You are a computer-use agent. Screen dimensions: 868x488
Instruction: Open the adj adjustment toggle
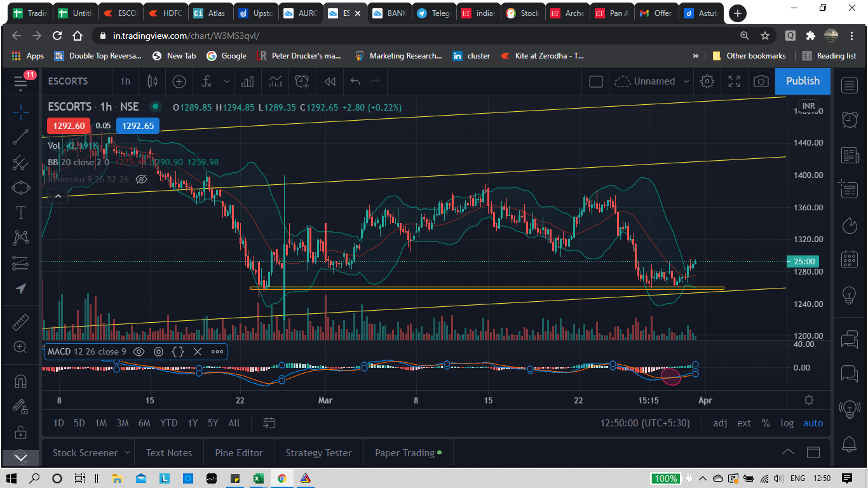click(720, 423)
